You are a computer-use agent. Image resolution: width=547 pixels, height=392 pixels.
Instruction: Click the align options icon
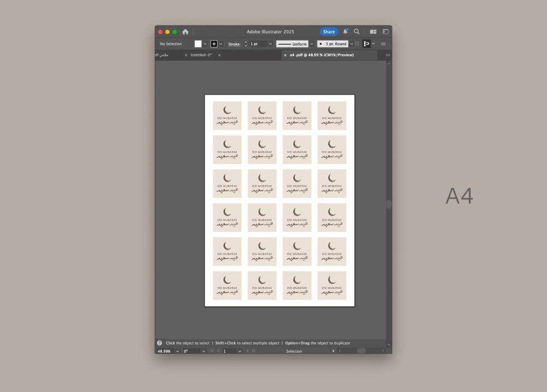click(366, 44)
